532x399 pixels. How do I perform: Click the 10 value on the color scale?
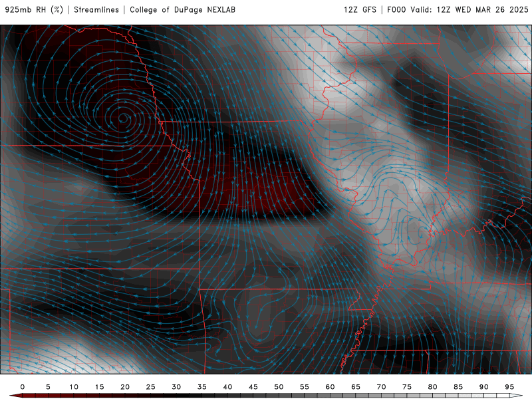(x=74, y=387)
